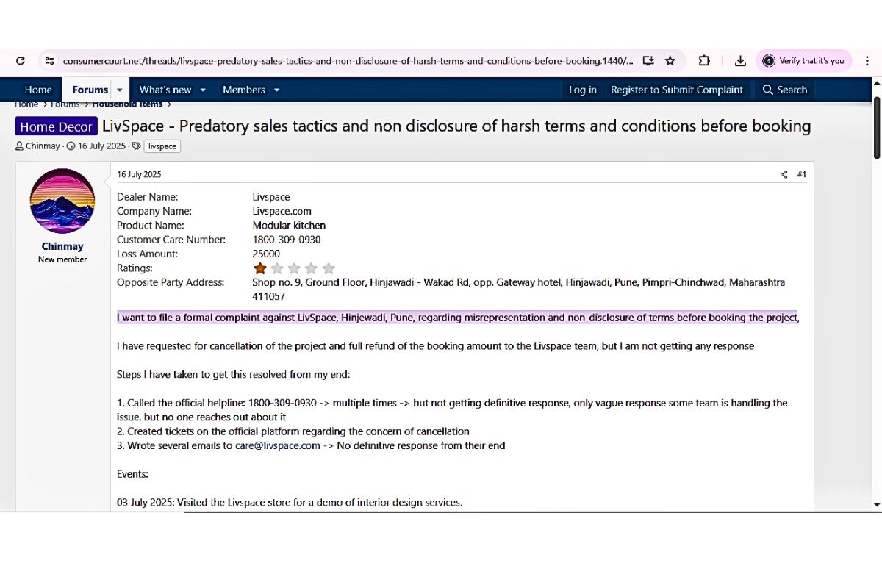Expand the Forums dropdown arrow
This screenshot has width=882, height=588.
pos(120,90)
